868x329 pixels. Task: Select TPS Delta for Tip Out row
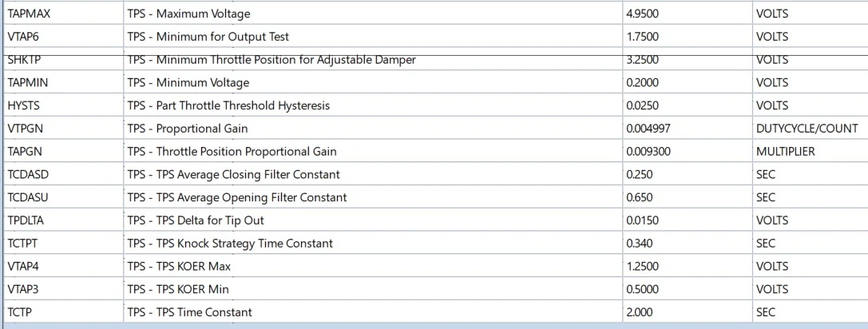pos(435,220)
